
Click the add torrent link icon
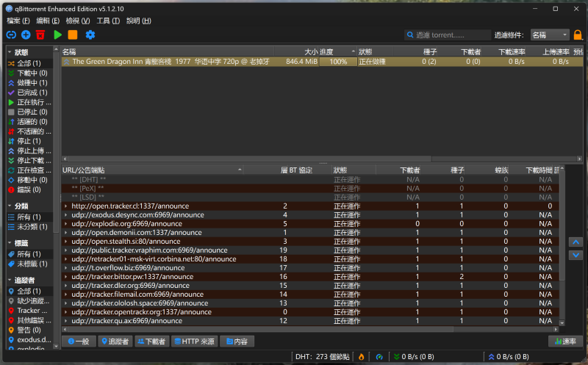coord(11,35)
